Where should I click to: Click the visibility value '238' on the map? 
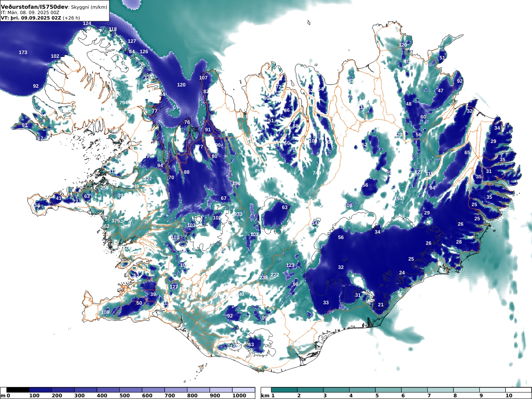click(x=264, y=278)
